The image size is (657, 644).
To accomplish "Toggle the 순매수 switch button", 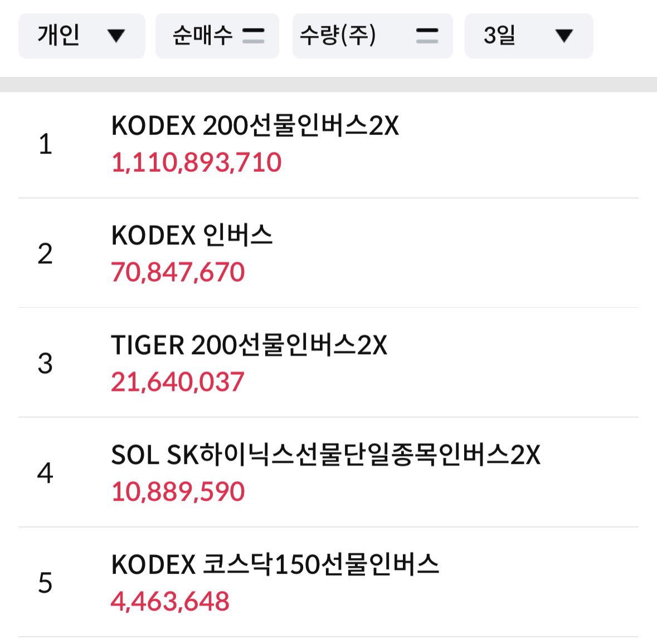I will tap(217, 36).
